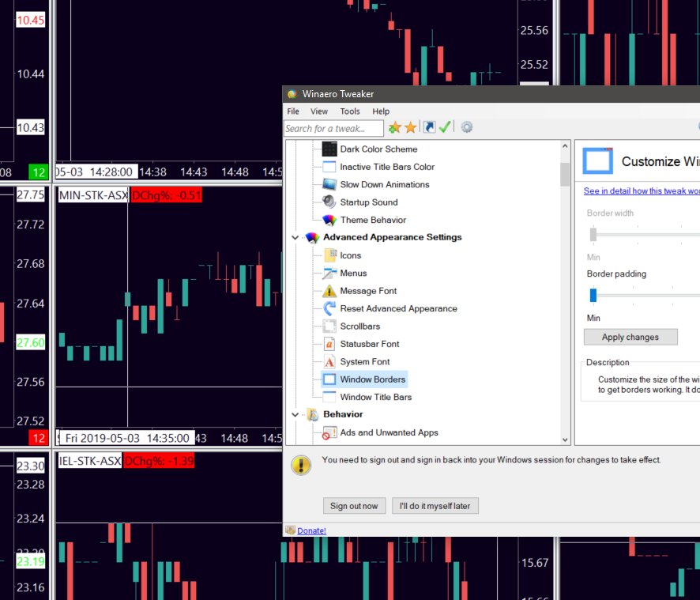Screen dimensions: 700x600
Task: Click the Icons tree item icon
Action: [330, 255]
